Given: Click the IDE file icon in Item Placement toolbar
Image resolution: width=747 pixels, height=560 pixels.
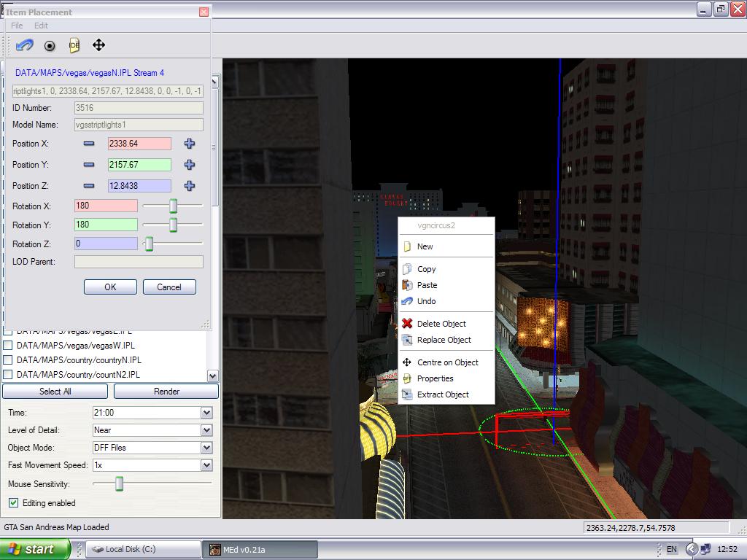Looking at the screenshot, I should pos(74,45).
